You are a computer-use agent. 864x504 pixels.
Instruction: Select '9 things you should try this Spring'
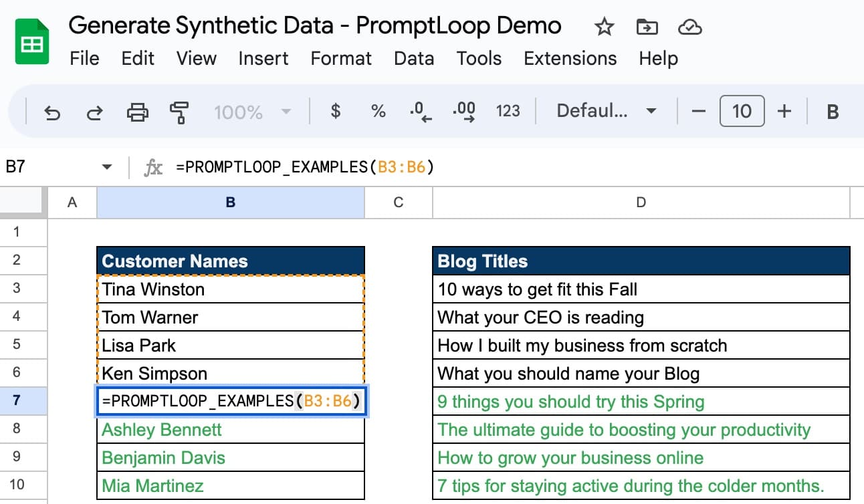pyautogui.click(x=641, y=401)
